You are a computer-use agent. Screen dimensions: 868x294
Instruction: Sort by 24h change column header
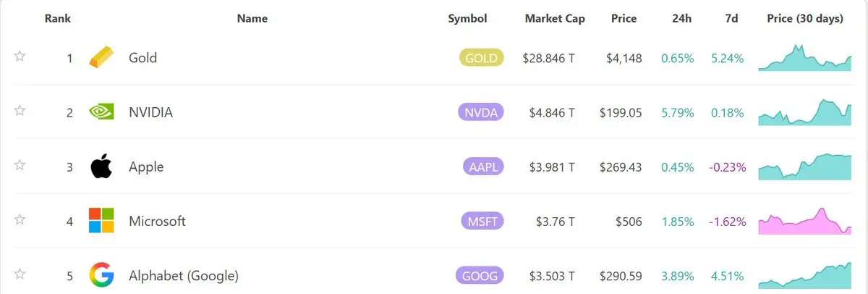[681, 19]
